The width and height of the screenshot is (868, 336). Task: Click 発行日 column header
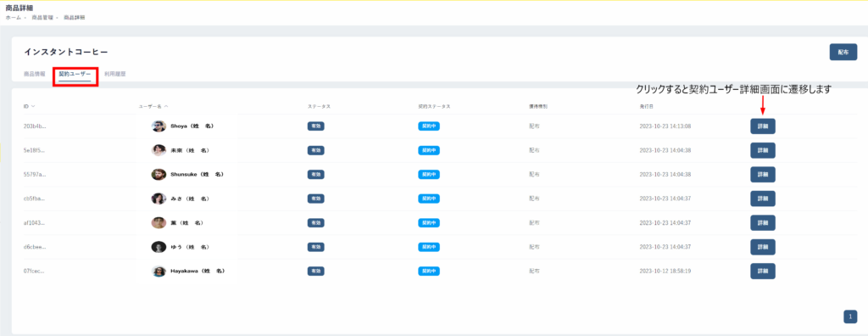click(647, 105)
